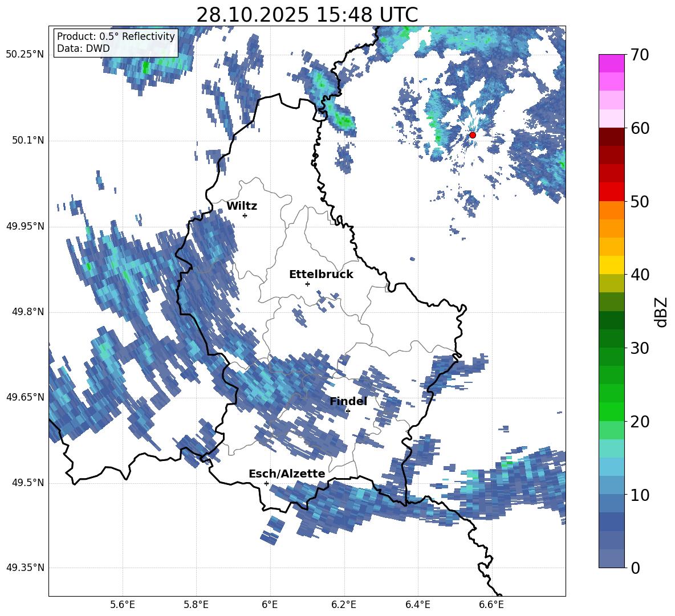
Task: Click the 6.2°E longitude label
Action: (x=344, y=605)
